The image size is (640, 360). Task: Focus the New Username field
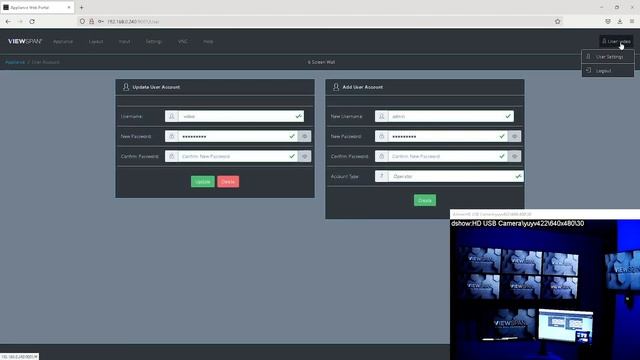(451, 116)
